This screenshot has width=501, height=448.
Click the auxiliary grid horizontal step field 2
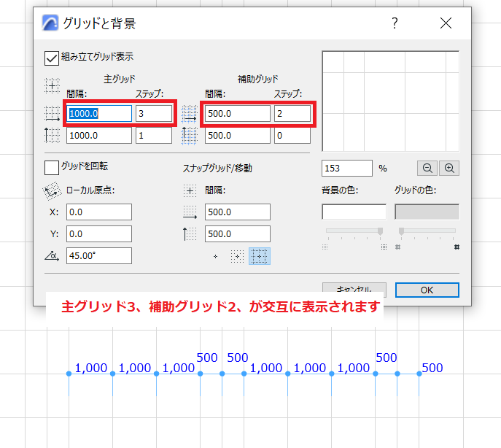292,114
